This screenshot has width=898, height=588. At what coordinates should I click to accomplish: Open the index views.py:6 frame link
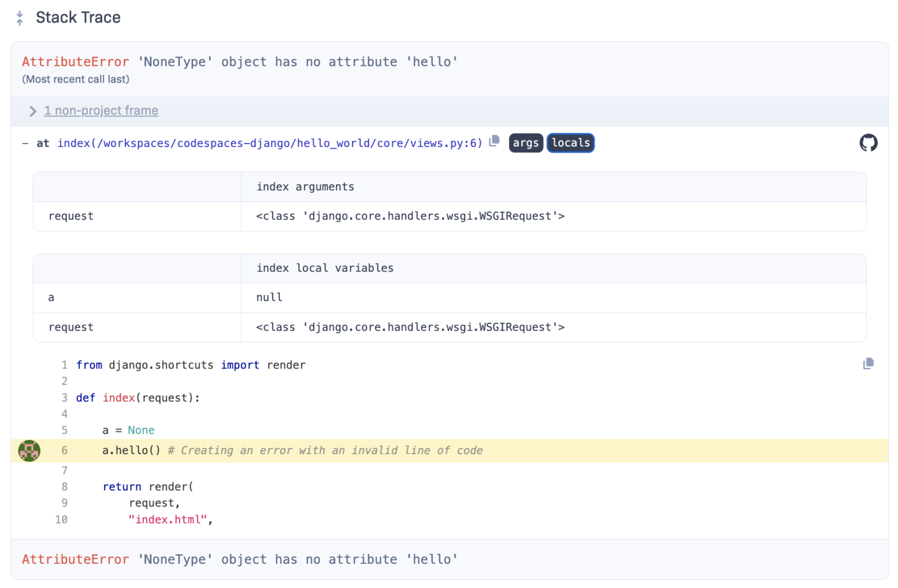click(x=270, y=143)
